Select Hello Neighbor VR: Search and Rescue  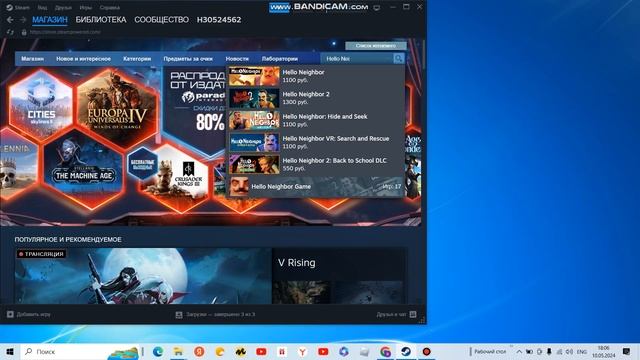coord(316,142)
